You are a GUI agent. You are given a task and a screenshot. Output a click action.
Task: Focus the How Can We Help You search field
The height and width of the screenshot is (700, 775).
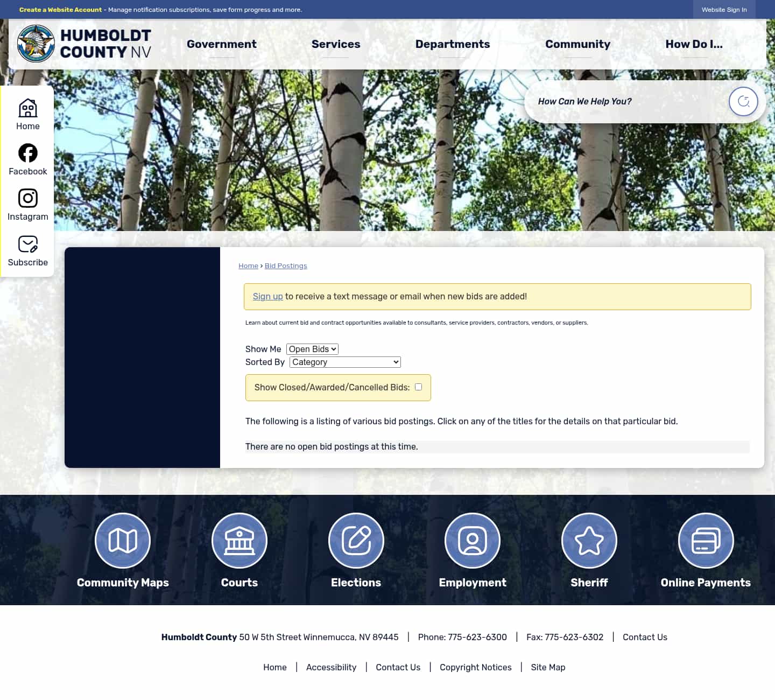coord(627,101)
